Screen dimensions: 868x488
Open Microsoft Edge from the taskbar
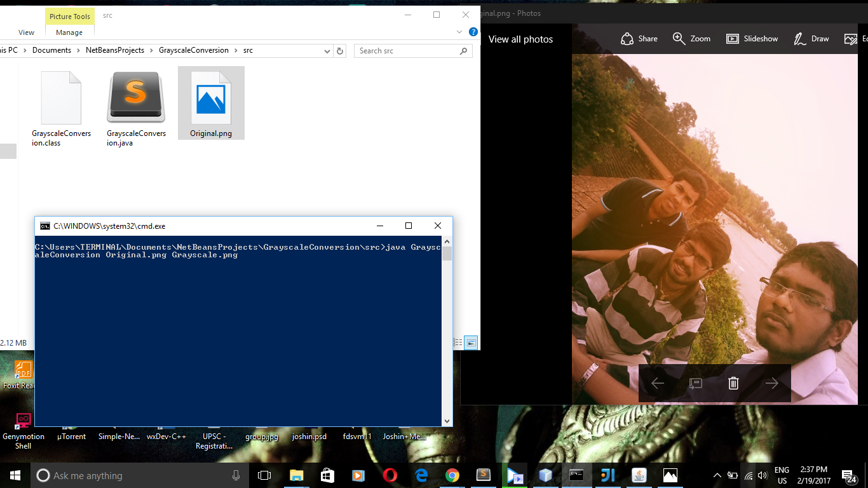point(421,475)
